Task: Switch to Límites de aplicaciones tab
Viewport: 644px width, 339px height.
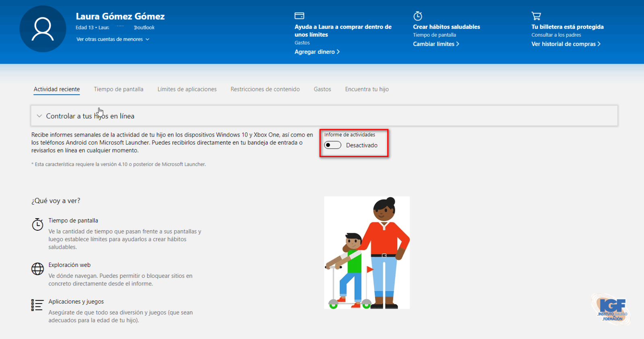Action: tap(187, 89)
